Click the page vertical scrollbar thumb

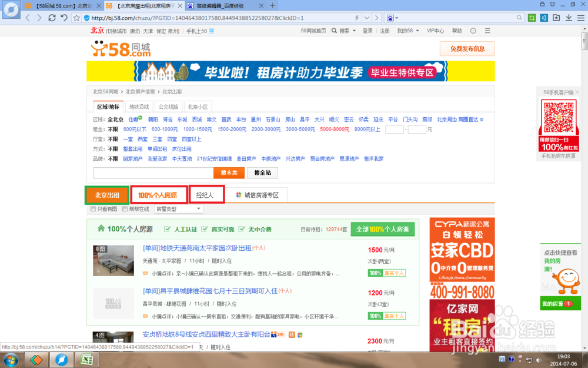pos(584,41)
